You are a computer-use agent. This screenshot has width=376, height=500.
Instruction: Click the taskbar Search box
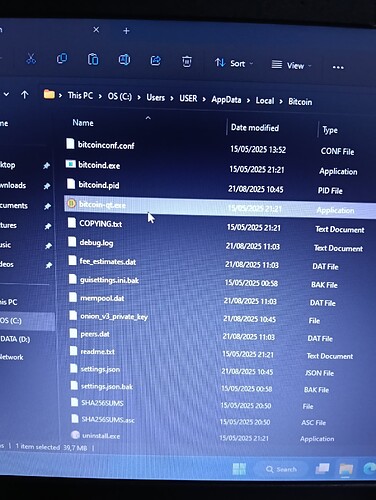(282, 469)
